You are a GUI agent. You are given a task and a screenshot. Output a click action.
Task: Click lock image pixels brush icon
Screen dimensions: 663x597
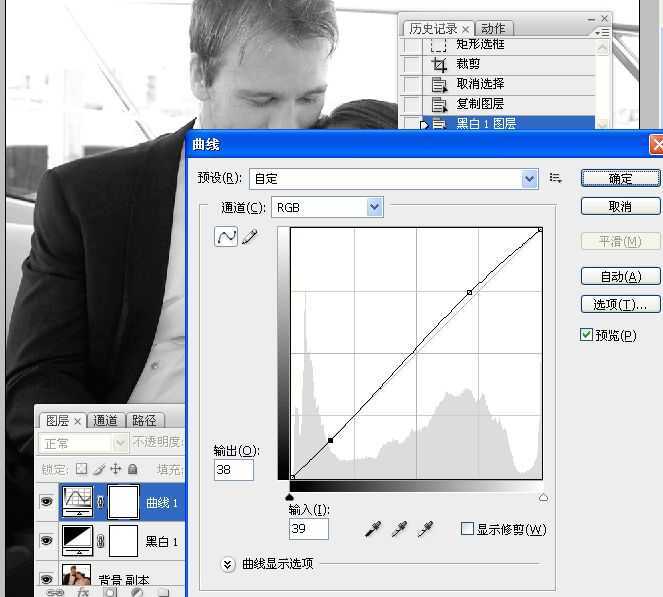click(x=99, y=469)
